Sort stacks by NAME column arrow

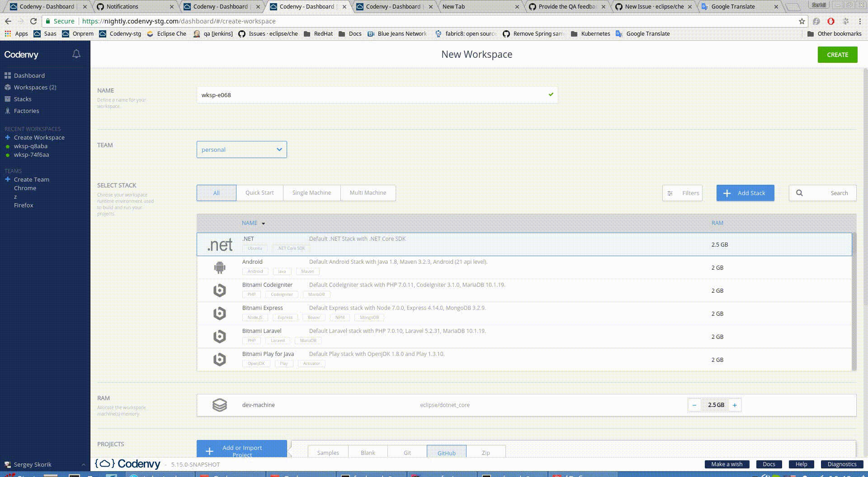point(263,223)
